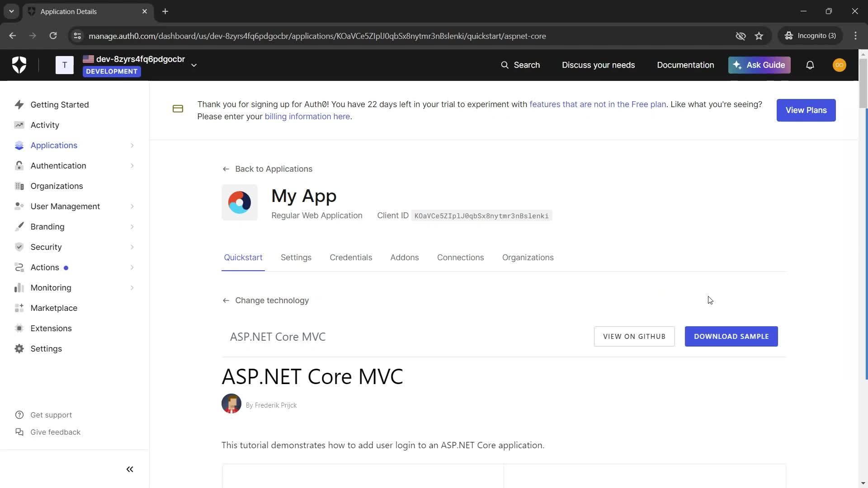Click the Monitoring bar chart icon

pyautogui.click(x=19, y=288)
